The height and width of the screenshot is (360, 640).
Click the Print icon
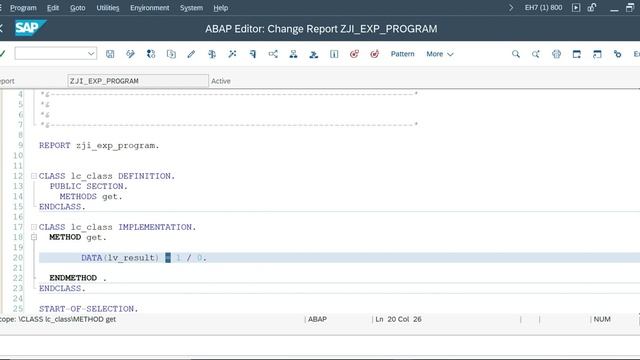pyautogui.click(x=556, y=54)
